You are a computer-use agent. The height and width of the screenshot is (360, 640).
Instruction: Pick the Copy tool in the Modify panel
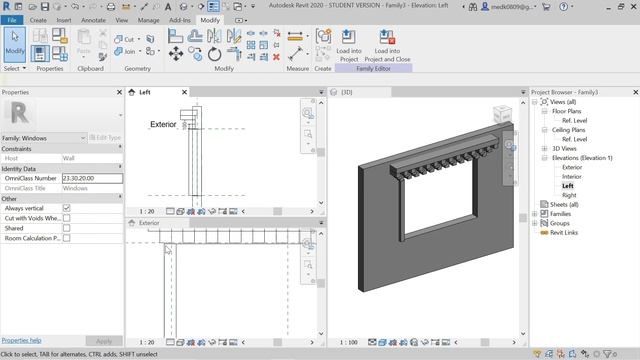click(195, 53)
